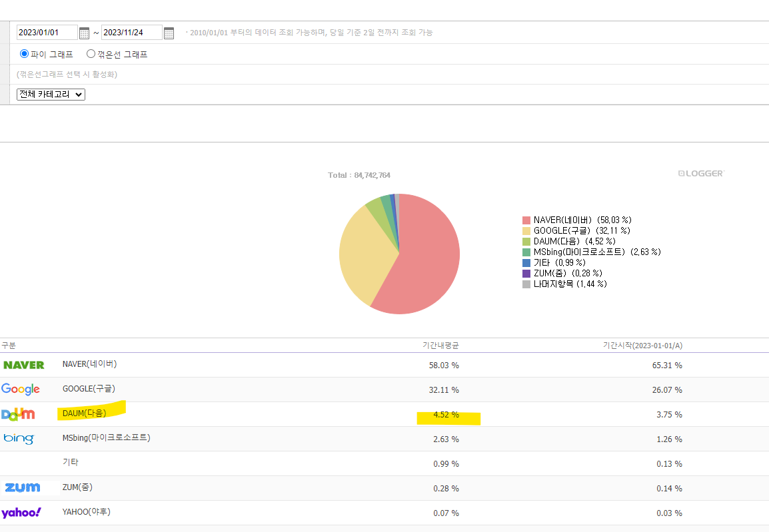Click the NAVER(네이버) legend label
The width and height of the screenshot is (769, 532).
[x=582, y=220]
